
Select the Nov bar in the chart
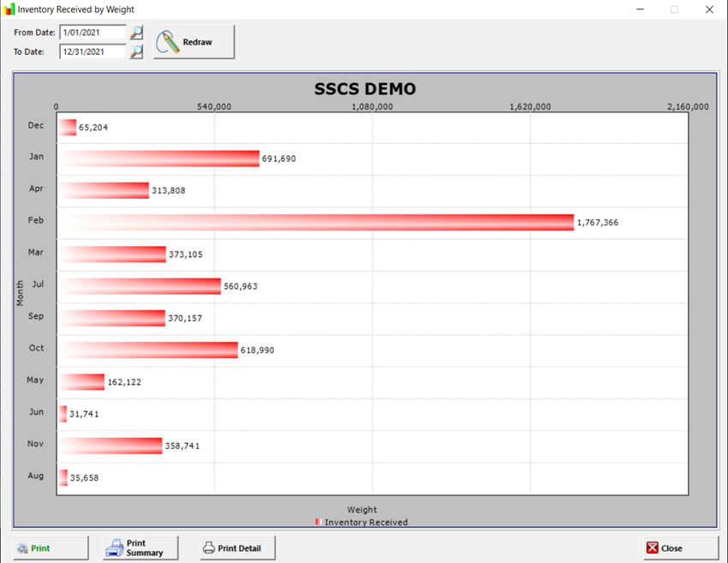110,446
